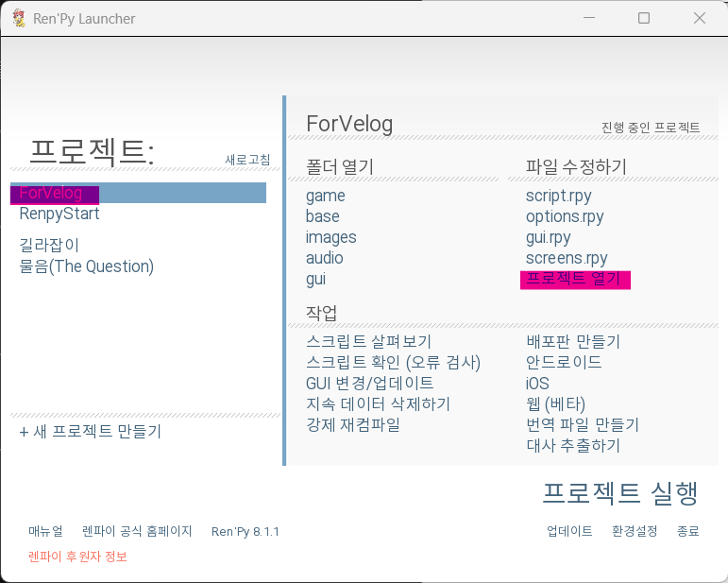This screenshot has height=583, width=728.
Task: Click + 새 프로젝트 만들기
Action: [90, 432]
